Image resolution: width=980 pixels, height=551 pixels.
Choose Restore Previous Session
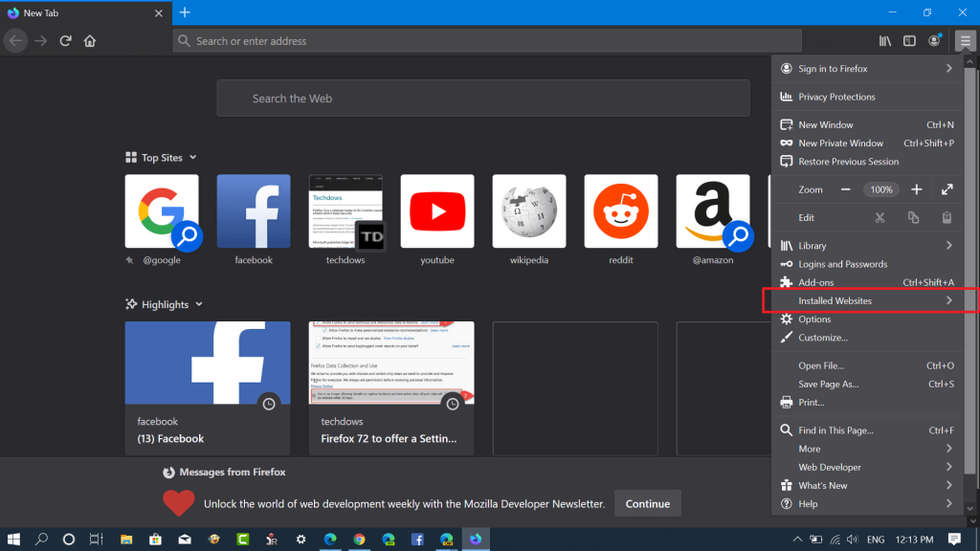[867, 161]
